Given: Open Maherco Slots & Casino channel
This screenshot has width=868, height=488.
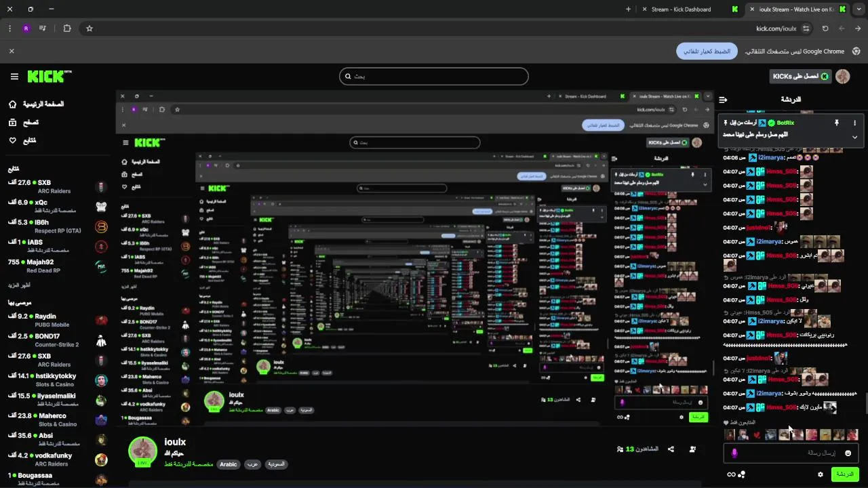Looking at the screenshot, I should (58, 420).
